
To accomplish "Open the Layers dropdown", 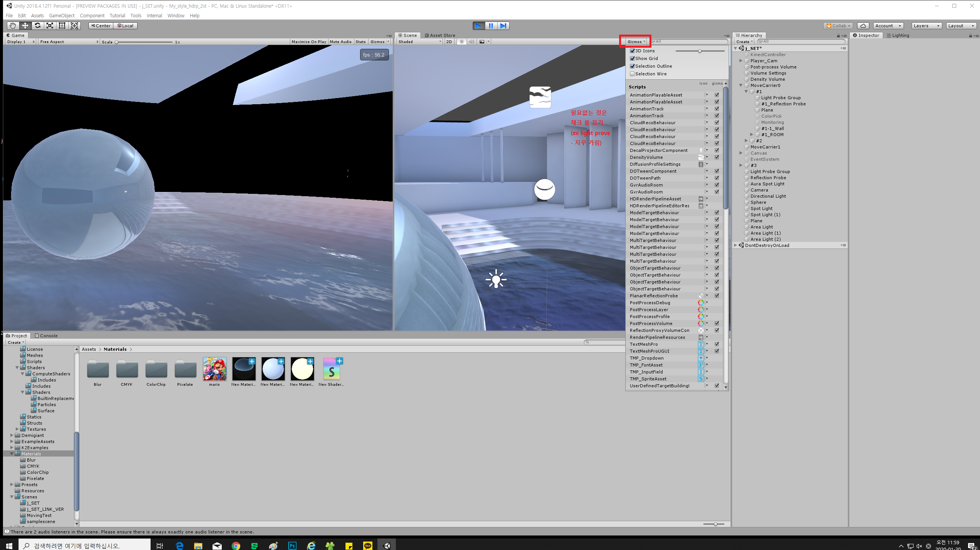I will click(926, 26).
